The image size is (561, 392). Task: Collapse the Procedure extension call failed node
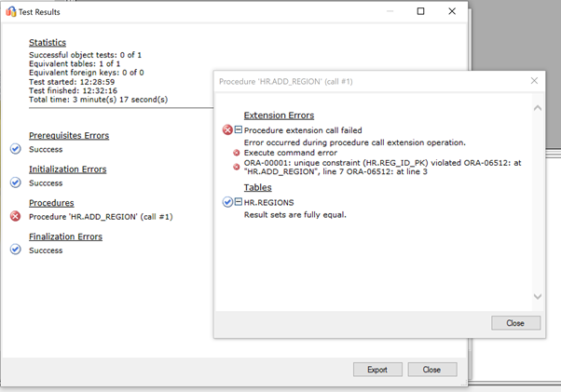[238, 130]
